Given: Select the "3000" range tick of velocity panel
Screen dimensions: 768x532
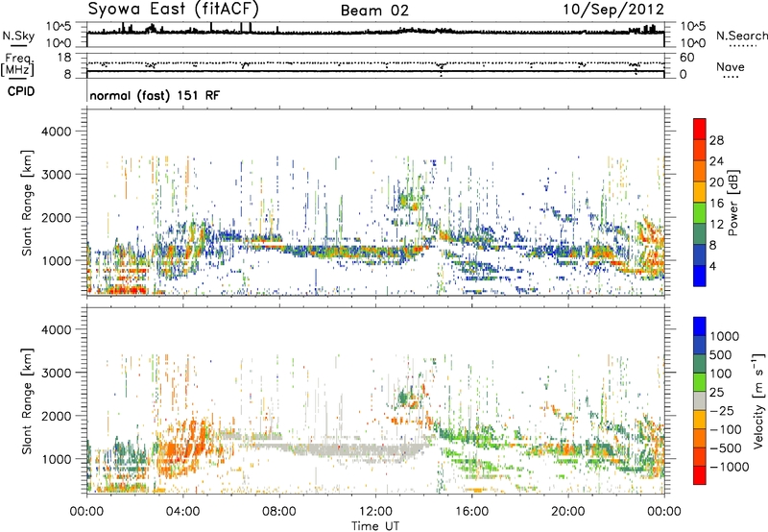Looking at the screenshot, I should click(57, 373).
